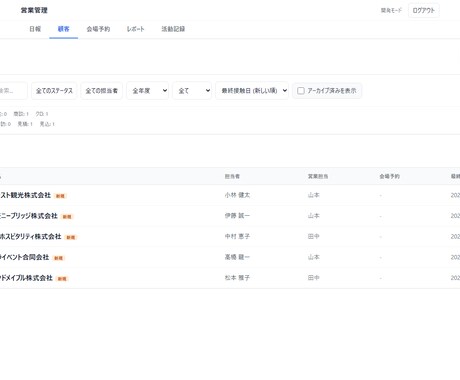The width and height of the screenshot is (460, 380).
Task: Click 田中 in the メイプル株式会社 row
Action: pyautogui.click(x=314, y=278)
